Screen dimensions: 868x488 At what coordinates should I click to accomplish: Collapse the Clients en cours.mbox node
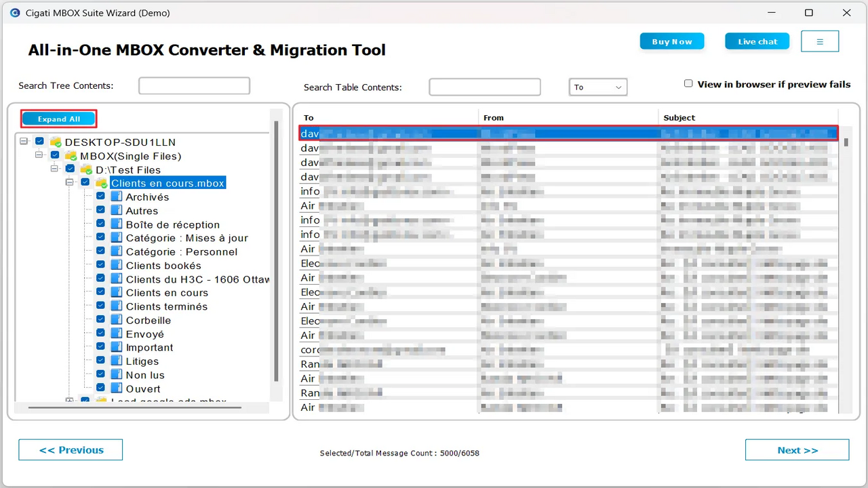coord(69,182)
